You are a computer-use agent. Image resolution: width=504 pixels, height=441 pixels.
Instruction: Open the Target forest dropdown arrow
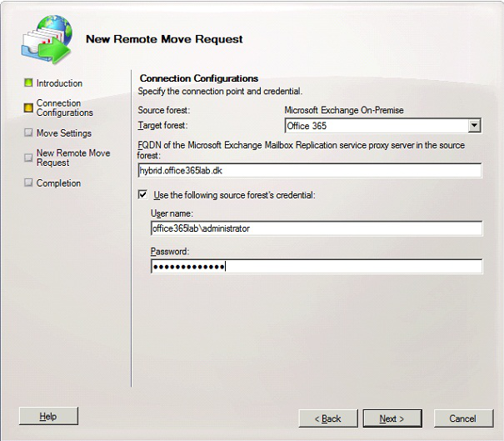click(474, 125)
